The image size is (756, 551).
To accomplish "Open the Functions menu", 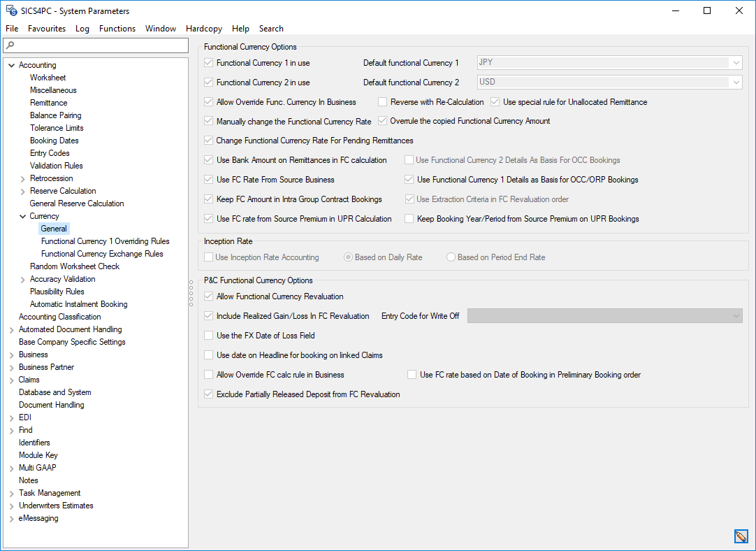I will click(x=117, y=29).
